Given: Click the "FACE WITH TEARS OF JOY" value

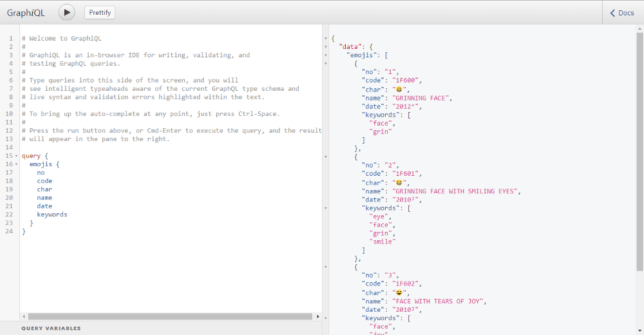Looking at the screenshot, I should [x=439, y=301].
